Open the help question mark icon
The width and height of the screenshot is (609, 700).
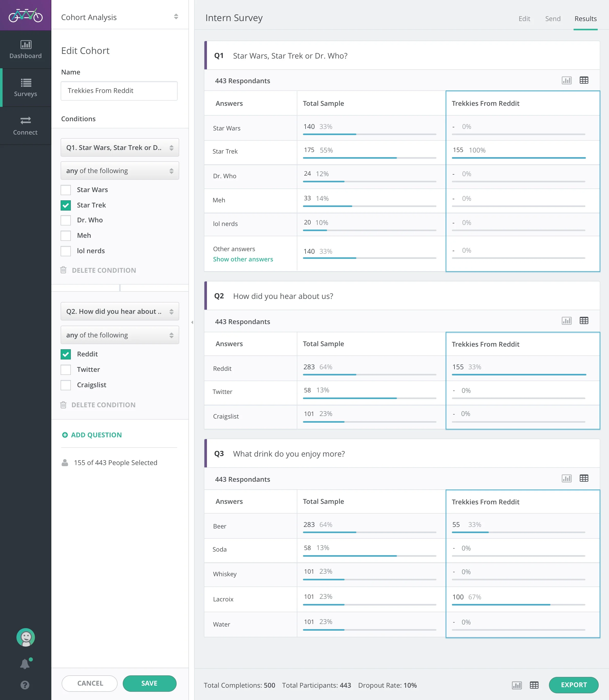(x=25, y=685)
